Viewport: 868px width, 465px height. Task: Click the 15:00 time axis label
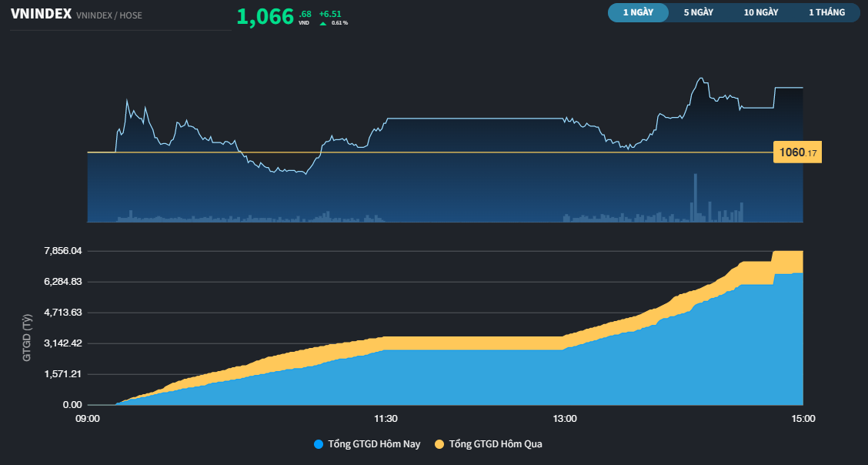coord(803,418)
